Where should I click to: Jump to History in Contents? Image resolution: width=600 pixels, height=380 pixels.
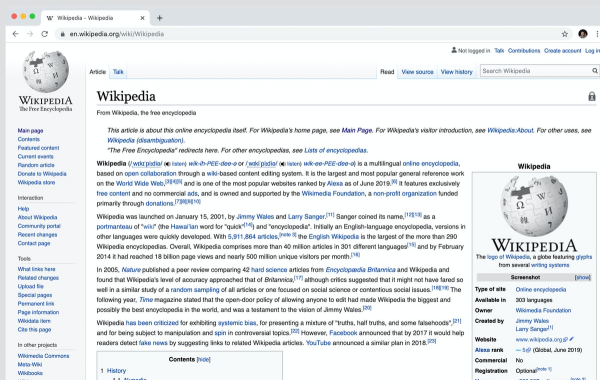tap(116, 370)
